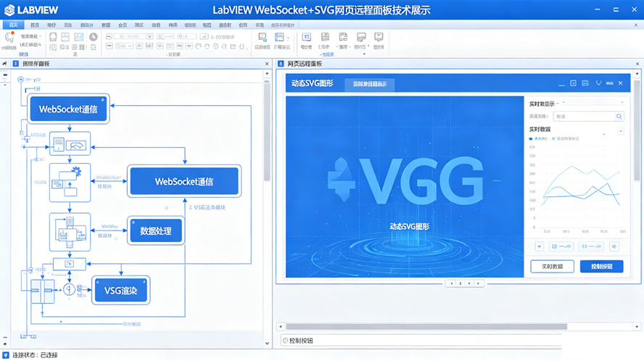The height and width of the screenshot is (361, 644).
Task: Click the plus button below the chart
Action: [540, 246]
